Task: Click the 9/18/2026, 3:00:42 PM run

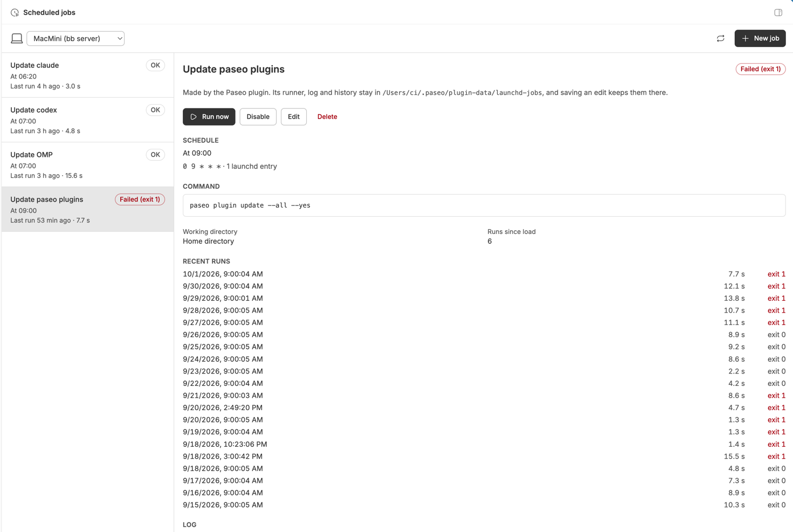Action: 484,457
